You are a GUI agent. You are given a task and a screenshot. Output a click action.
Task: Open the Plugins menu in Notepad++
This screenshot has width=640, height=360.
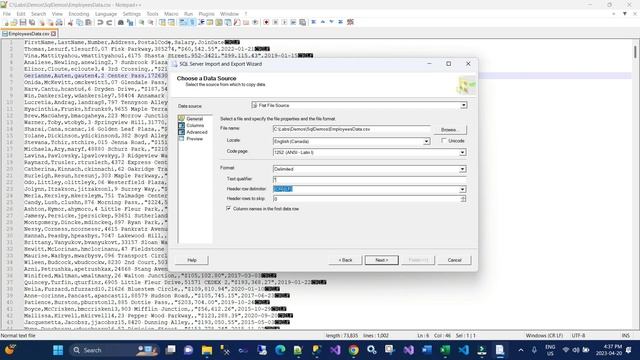click(206, 14)
